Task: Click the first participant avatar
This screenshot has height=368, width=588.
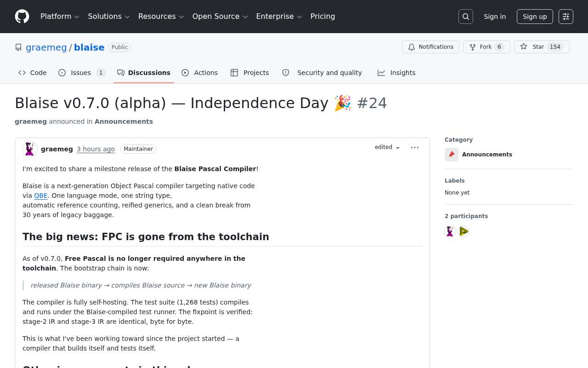Action: [x=451, y=231]
